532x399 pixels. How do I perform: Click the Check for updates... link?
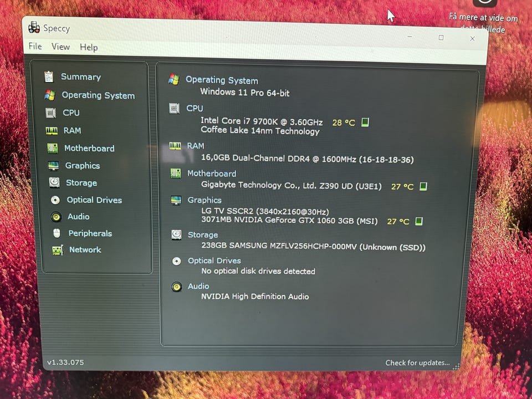click(x=418, y=362)
